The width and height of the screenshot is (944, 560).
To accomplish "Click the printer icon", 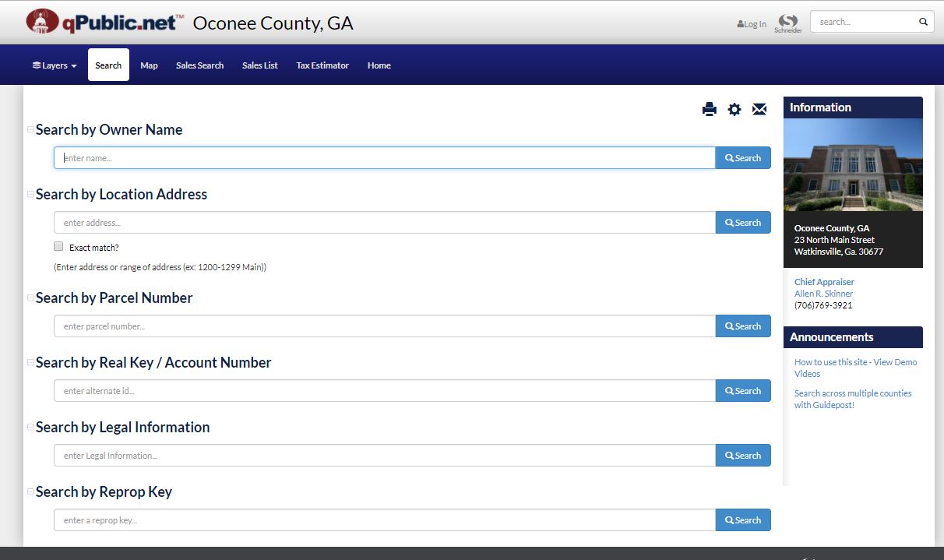I will click(x=709, y=109).
